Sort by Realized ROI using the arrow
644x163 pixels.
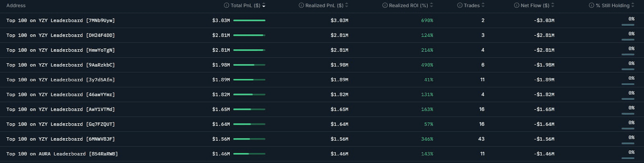coord(431,6)
